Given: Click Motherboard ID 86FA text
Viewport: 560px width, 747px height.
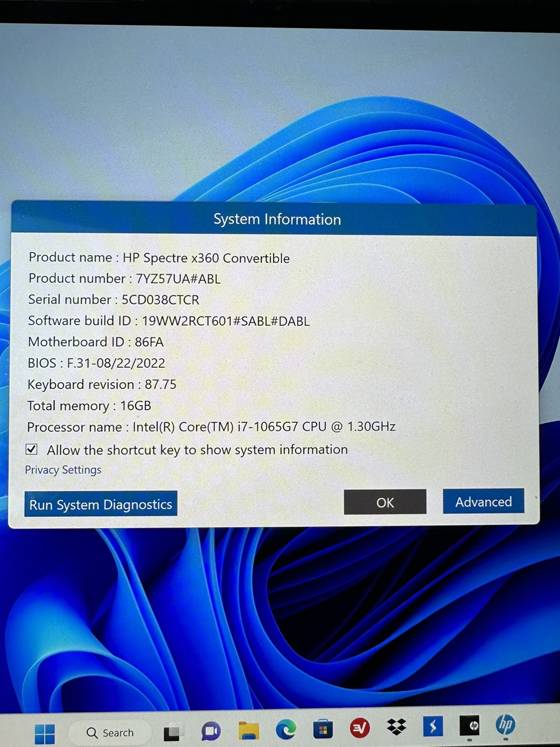Looking at the screenshot, I should click(x=95, y=342).
